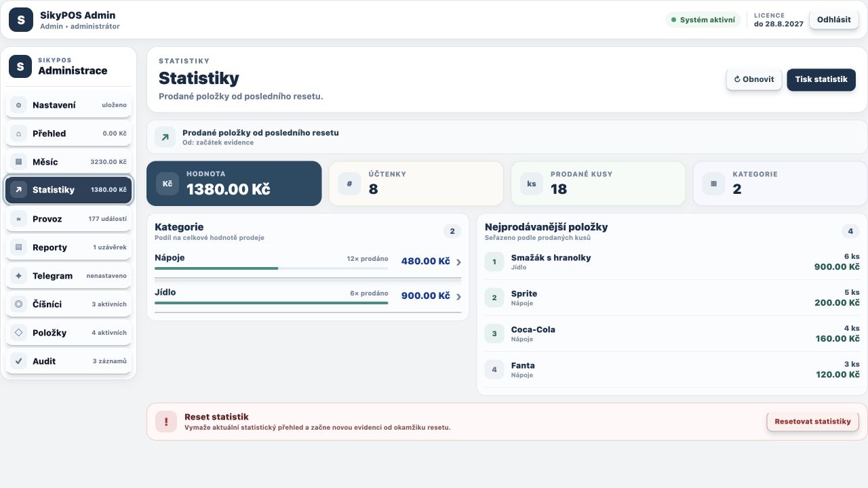Click the activity icon beside Provoz
The height and width of the screenshot is (488, 868).
tap(19, 219)
